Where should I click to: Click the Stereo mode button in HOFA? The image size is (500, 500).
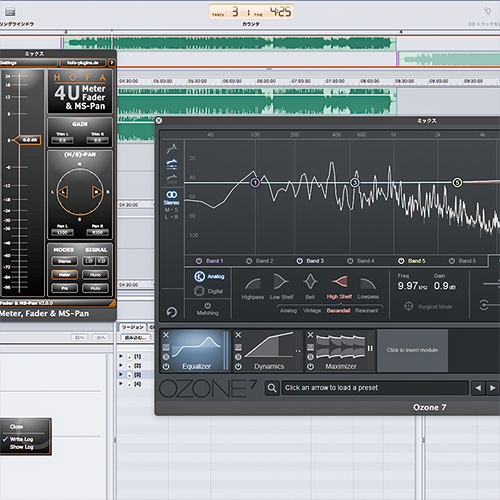pos(65,261)
